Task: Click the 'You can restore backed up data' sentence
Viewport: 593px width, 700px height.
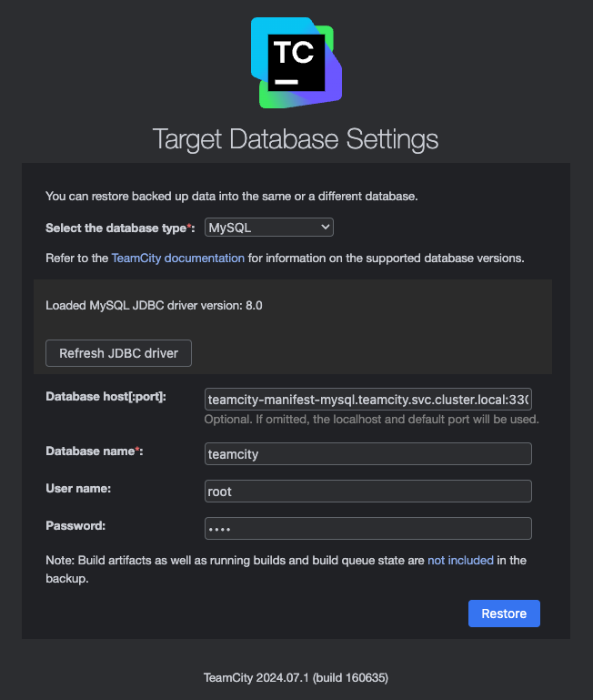Action: point(232,197)
